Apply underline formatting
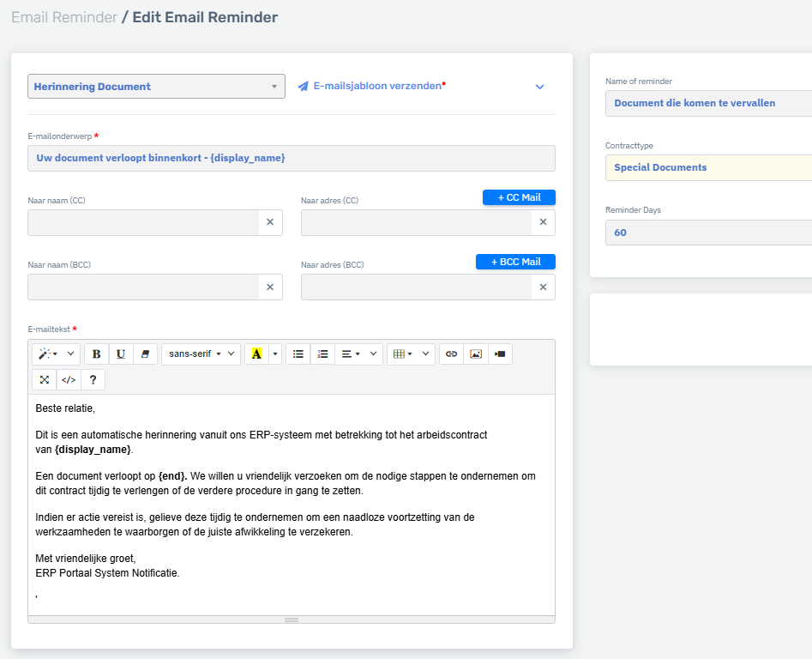The image size is (812, 659). [x=120, y=354]
